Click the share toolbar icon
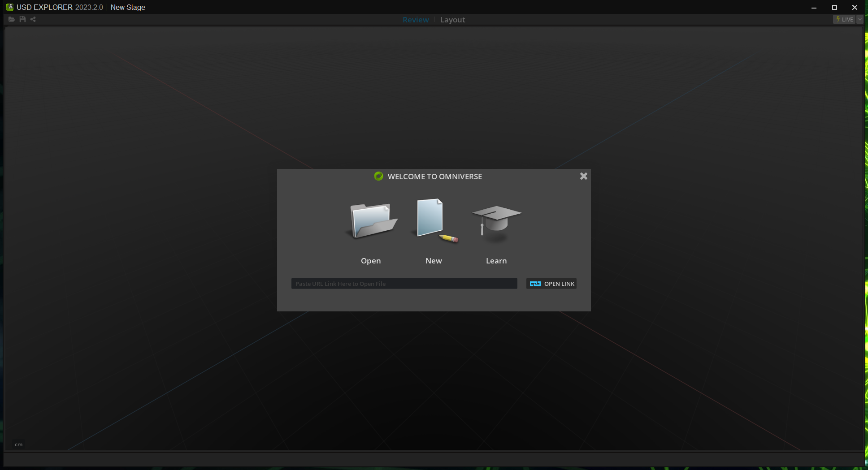868x470 pixels. 33,19
